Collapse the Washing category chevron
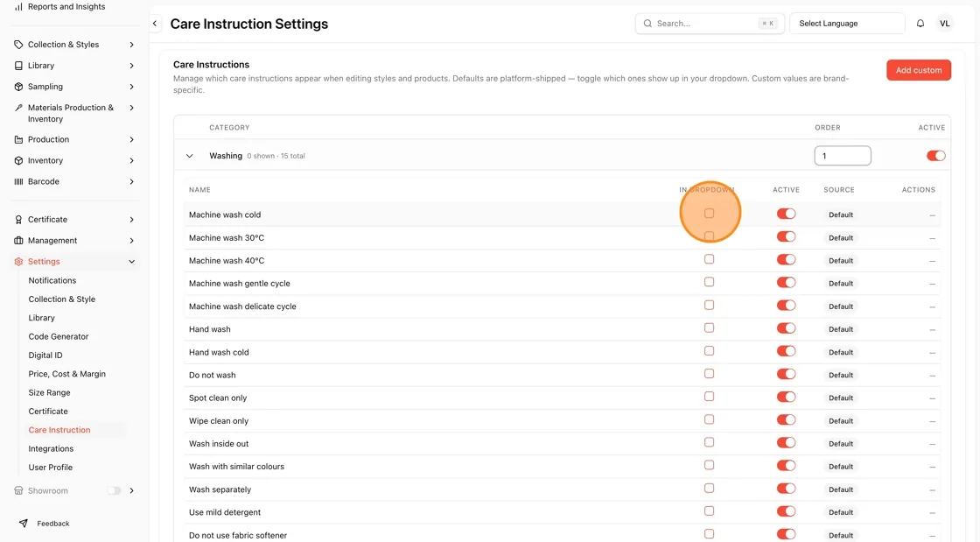Viewport: 980px width, 542px height. point(189,156)
